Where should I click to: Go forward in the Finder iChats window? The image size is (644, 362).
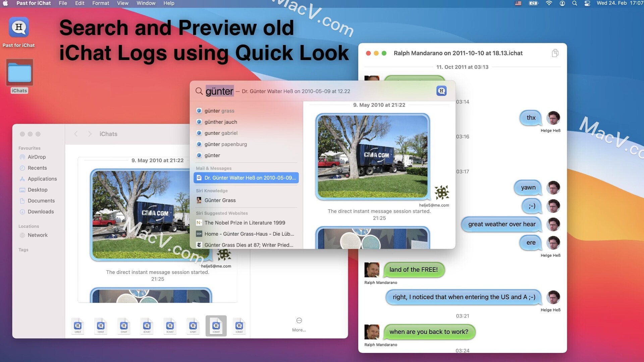coord(90,134)
